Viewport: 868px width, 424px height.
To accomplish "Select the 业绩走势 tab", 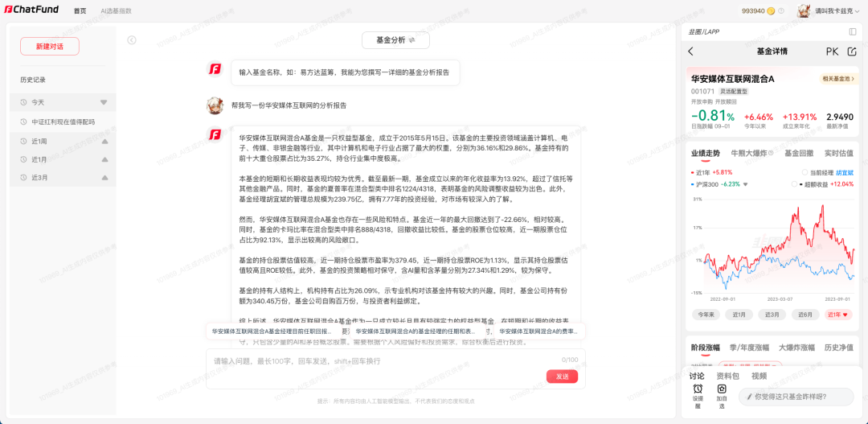I will pyautogui.click(x=706, y=153).
